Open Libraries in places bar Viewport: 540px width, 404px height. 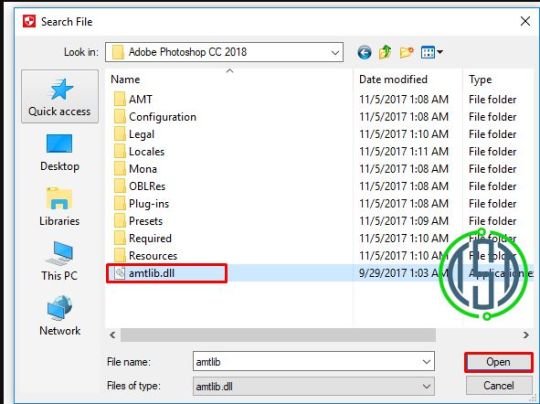click(x=60, y=207)
